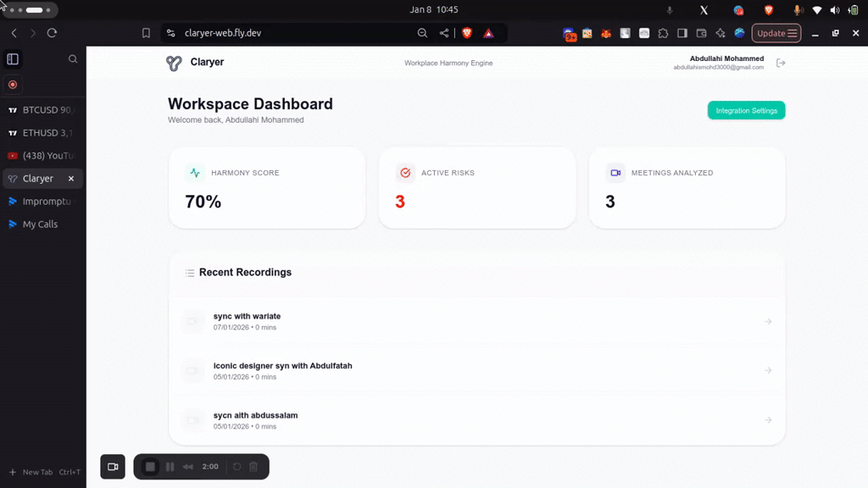The image size is (868, 488).
Task: Click the Active Risks target icon
Action: (x=405, y=173)
